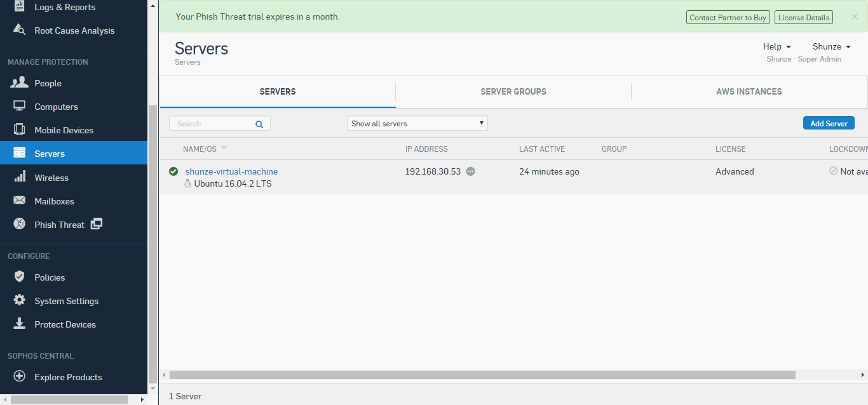Click the sidebar horizontal scrollbar thumb

[x=69, y=399]
